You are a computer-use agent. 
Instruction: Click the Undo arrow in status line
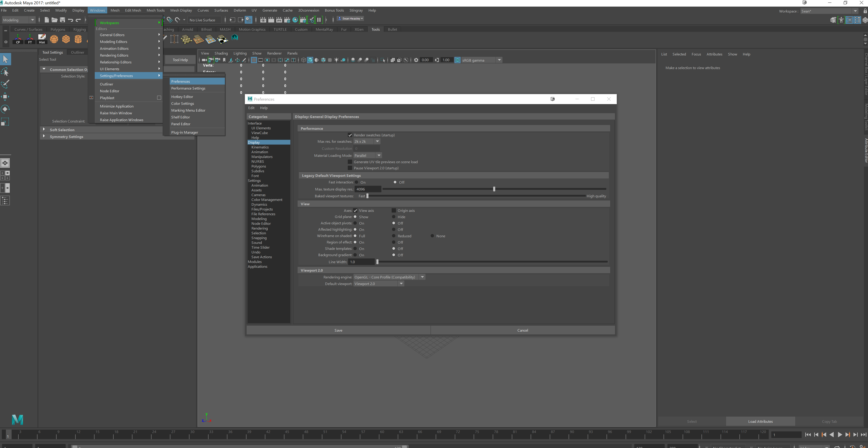click(70, 20)
